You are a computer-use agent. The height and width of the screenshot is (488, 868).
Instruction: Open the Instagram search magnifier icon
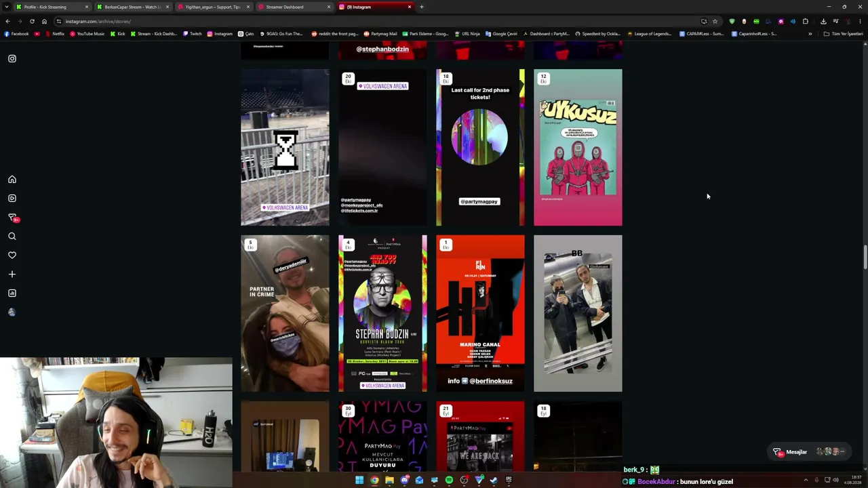(x=12, y=237)
